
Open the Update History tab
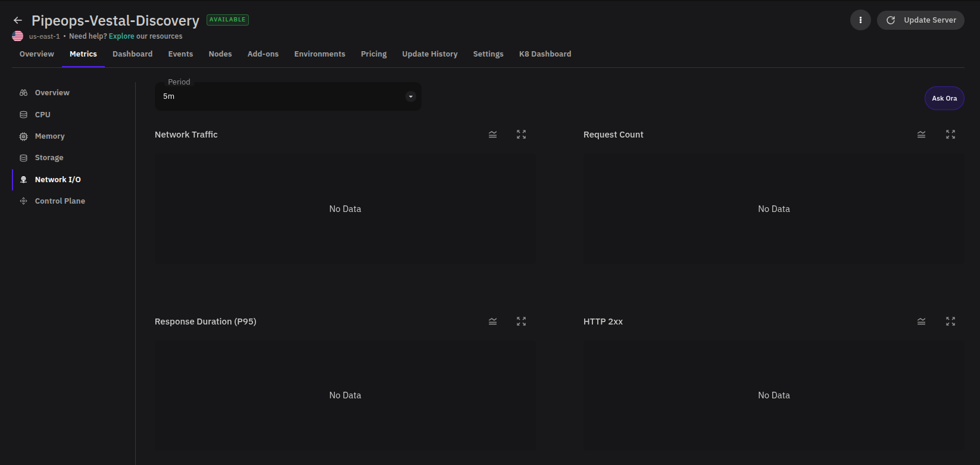pyautogui.click(x=430, y=54)
